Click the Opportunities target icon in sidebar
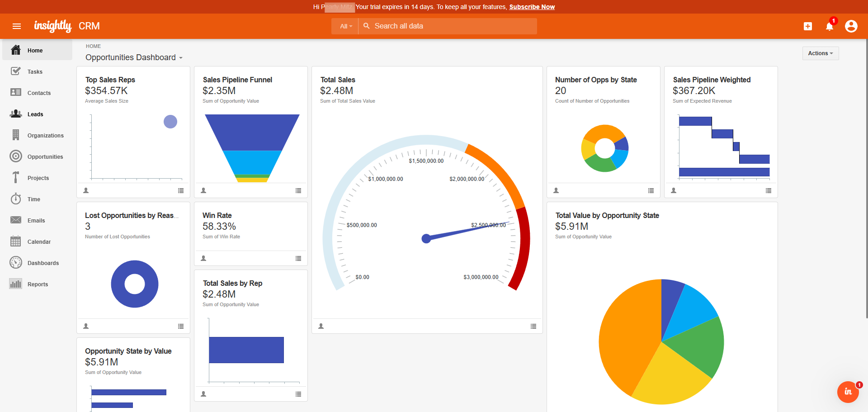Screen dimensions: 868x412 (x=16, y=156)
